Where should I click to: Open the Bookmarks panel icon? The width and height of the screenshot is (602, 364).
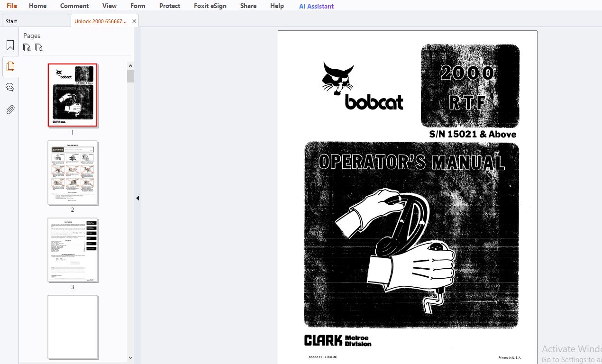tap(10, 45)
